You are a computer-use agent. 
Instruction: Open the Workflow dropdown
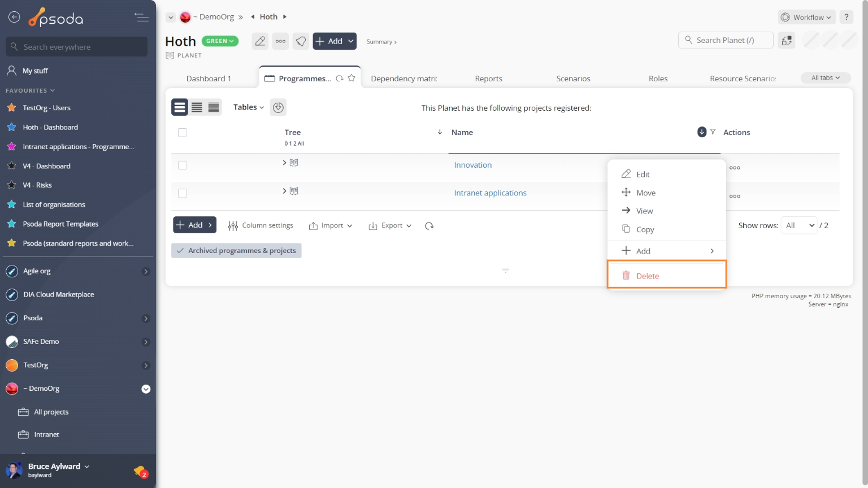tap(806, 17)
